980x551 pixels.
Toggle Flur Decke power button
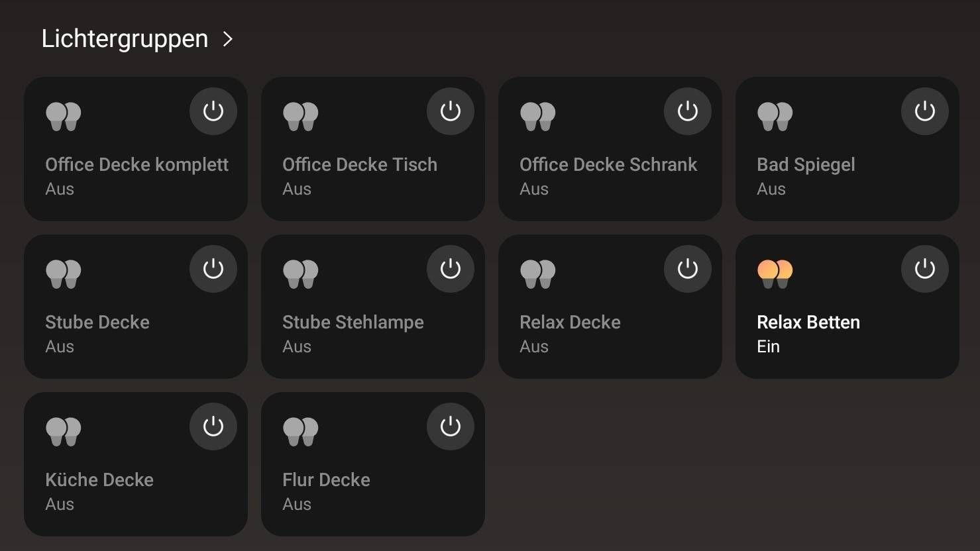click(451, 426)
